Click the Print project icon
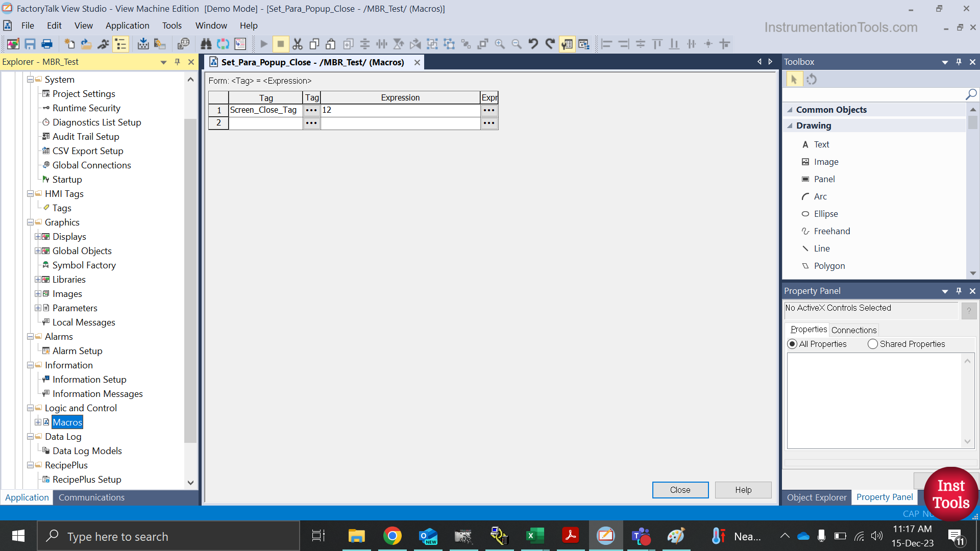 (x=47, y=44)
